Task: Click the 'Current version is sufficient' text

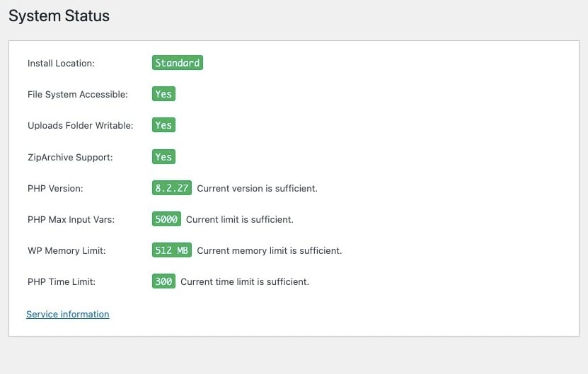Action: point(257,188)
